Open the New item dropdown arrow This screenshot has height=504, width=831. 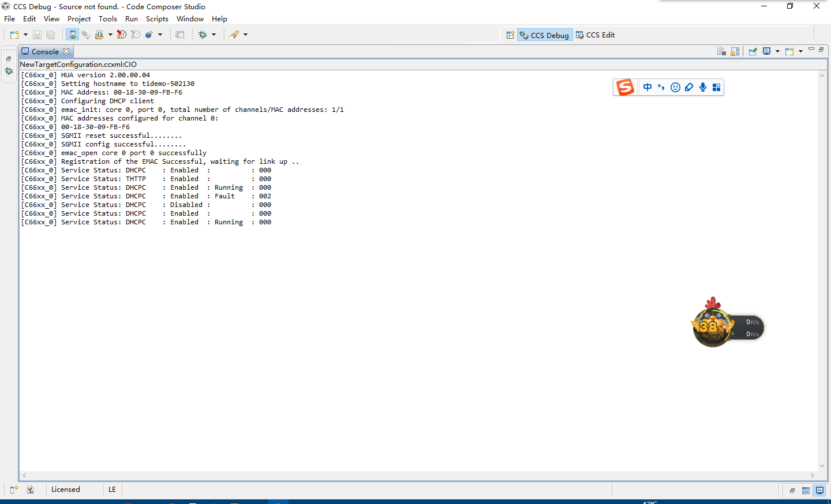[x=25, y=35]
